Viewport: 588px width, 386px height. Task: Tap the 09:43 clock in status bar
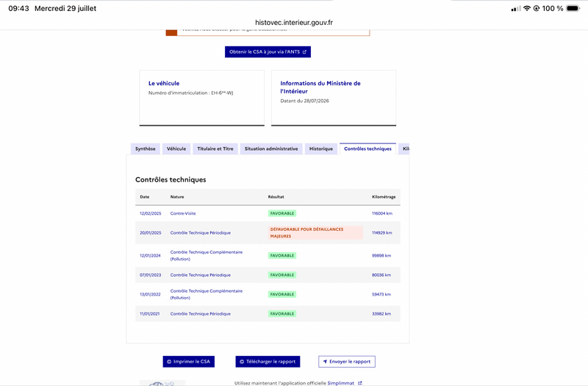pos(19,8)
